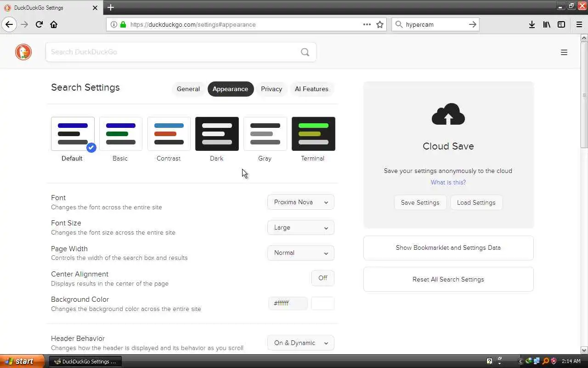This screenshot has width=588, height=368.
Task: Select the Contrast theme thumbnail
Action: tap(169, 134)
